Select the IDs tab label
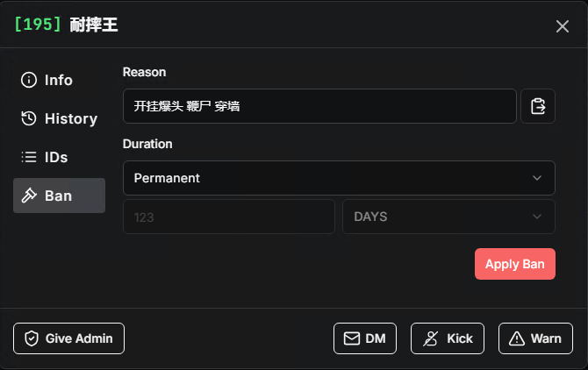Viewport: 588px width, 370px height. (x=56, y=157)
